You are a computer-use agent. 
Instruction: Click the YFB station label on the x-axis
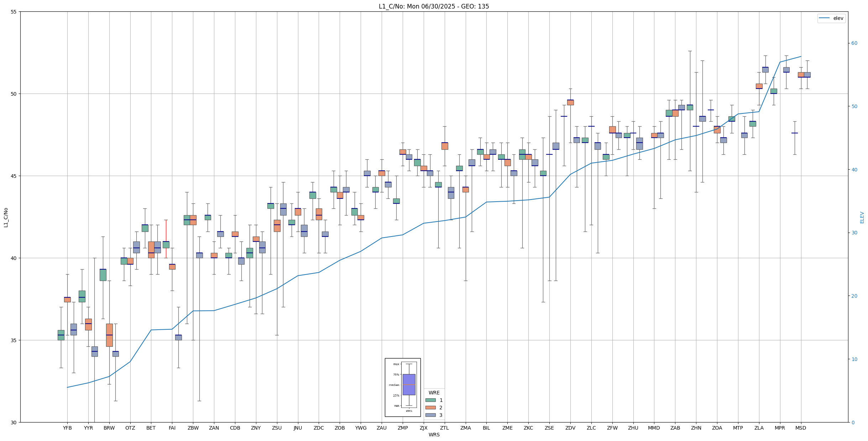[67, 428]
